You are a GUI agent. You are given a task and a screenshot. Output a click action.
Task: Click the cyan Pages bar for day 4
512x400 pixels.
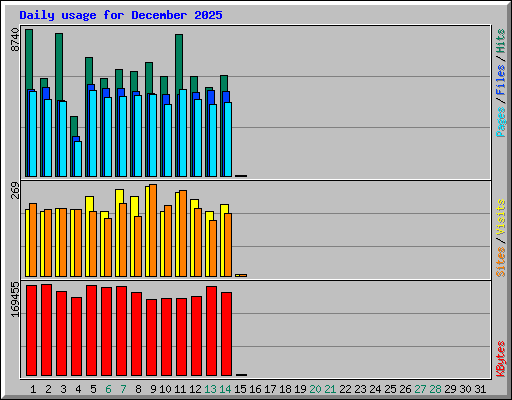(78, 159)
